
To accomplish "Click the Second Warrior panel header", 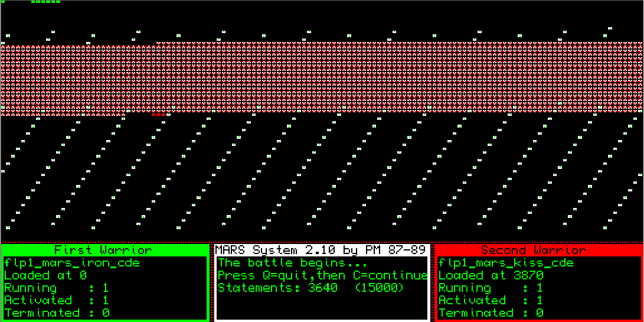I will [x=538, y=250].
